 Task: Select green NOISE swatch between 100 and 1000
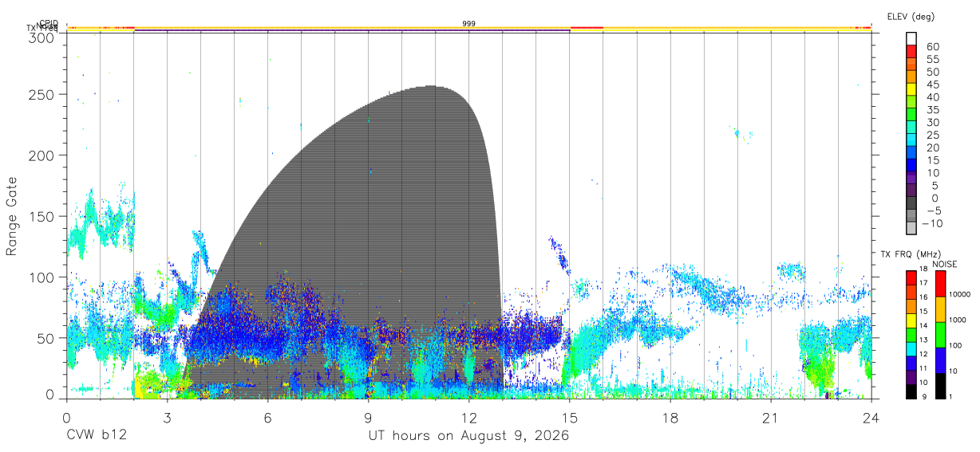click(x=940, y=335)
